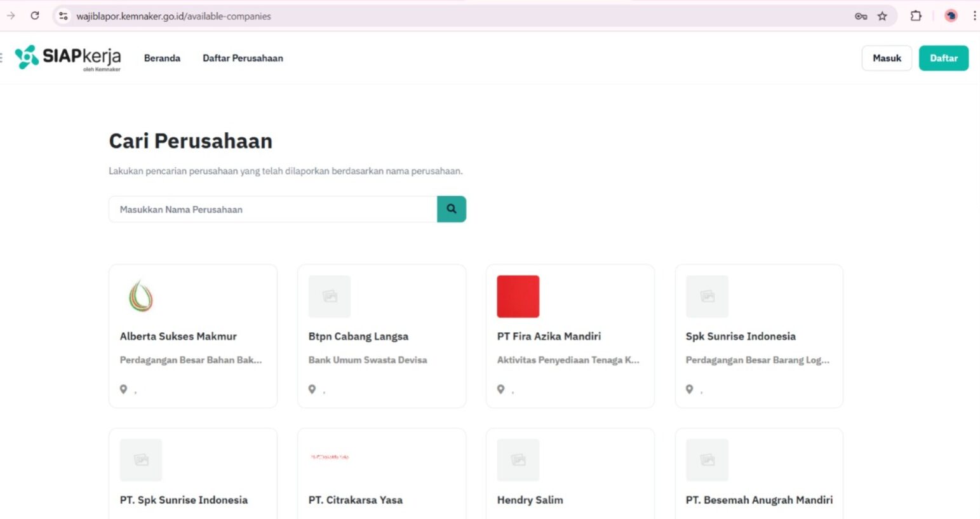Click the Masuk button
The width and height of the screenshot is (980, 519).
coord(887,58)
